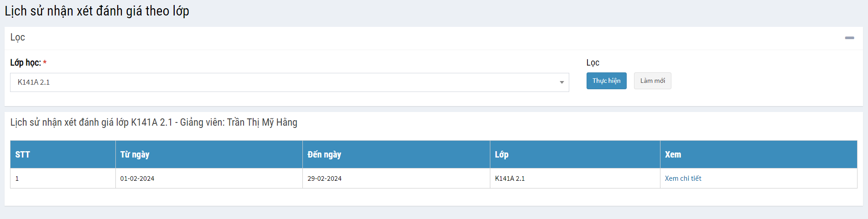Click the Lọc panel header title

(x=18, y=37)
